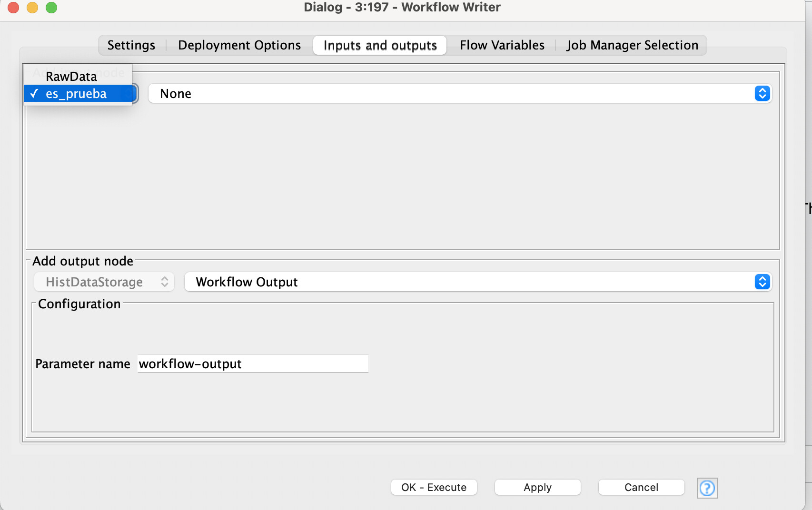Expand the HistDataStorage output selector
The image size is (812, 510).
[x=104, y=282]
